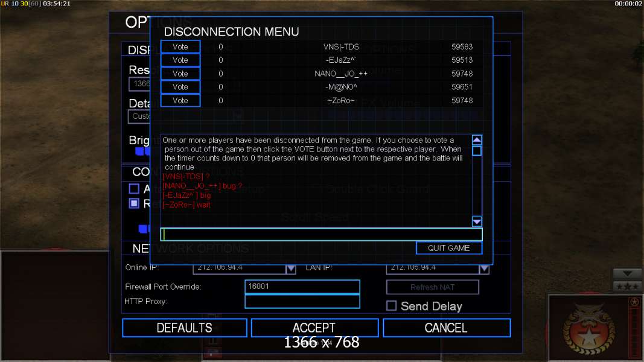Click the QUIT GAME button
Image resolution: width=644 pixels, height=362 pixels.
(x=449, y=248)
